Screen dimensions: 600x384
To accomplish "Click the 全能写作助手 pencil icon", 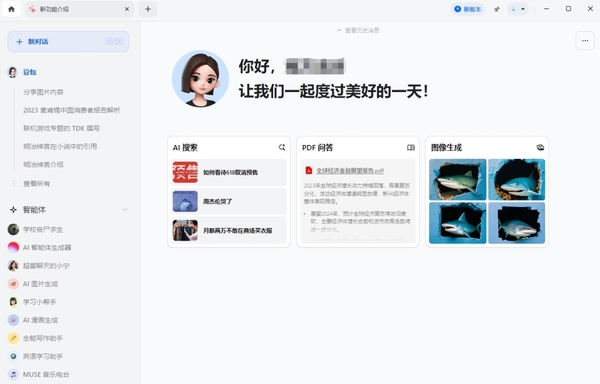I will (x=13, y=338).
